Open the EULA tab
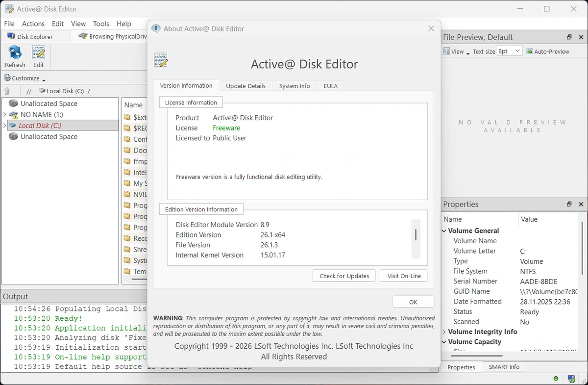This screenshot has height=385, width=588. (330, 86)
